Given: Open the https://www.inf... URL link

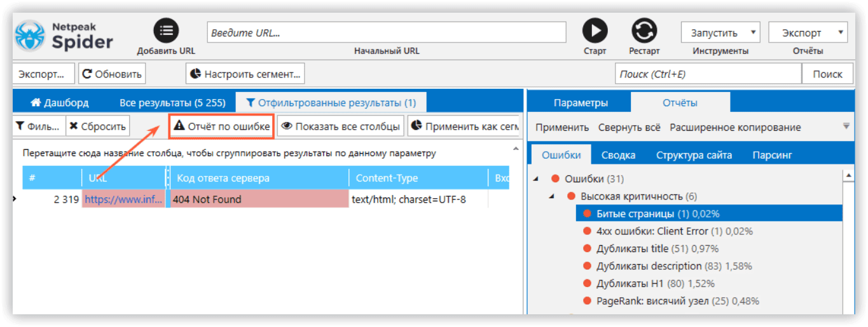Looking at the screenshot, I should [123, 199].
